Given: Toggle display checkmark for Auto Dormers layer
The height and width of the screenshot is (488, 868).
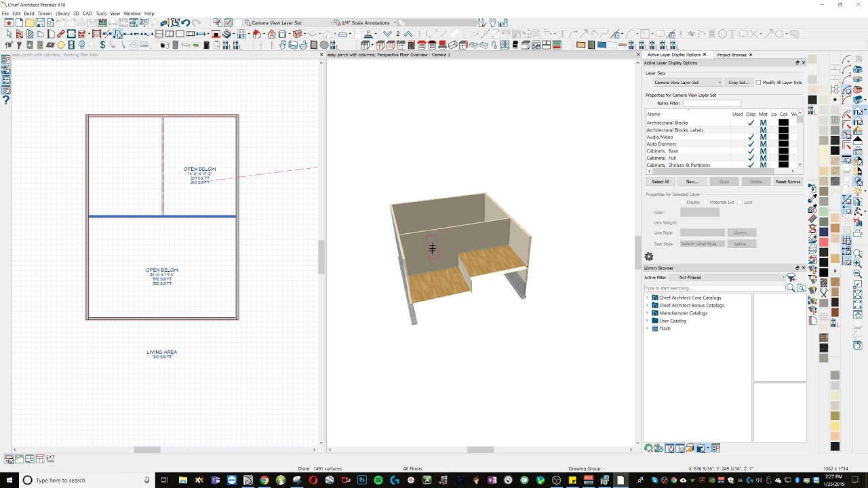Looking at the screenshot, I should point(751,144).
